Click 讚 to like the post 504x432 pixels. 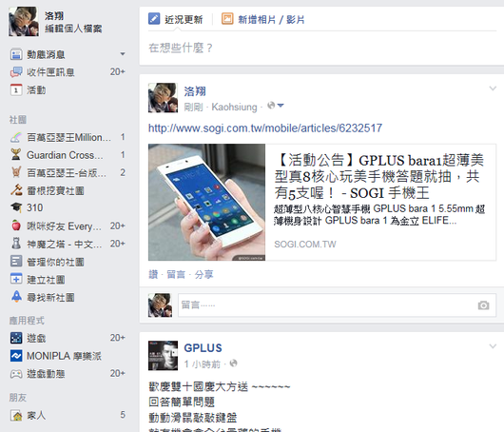(x=153, y=274)
